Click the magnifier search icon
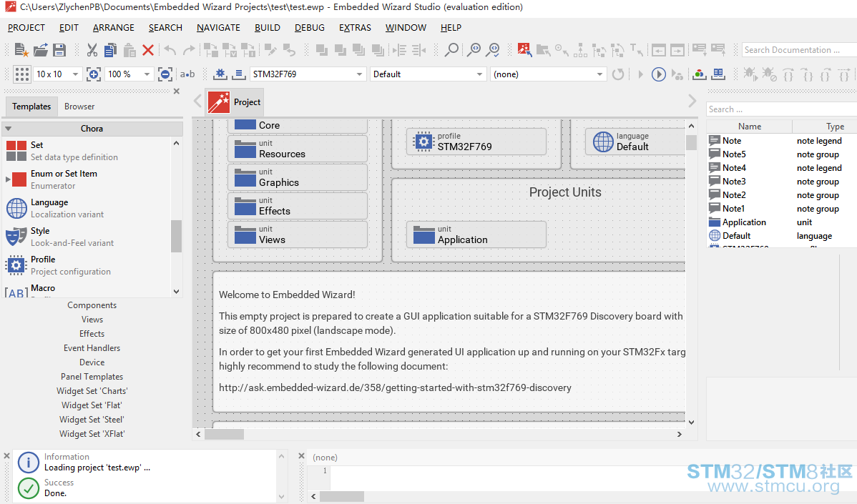The image size is (857, 504). tap(451, 50)
